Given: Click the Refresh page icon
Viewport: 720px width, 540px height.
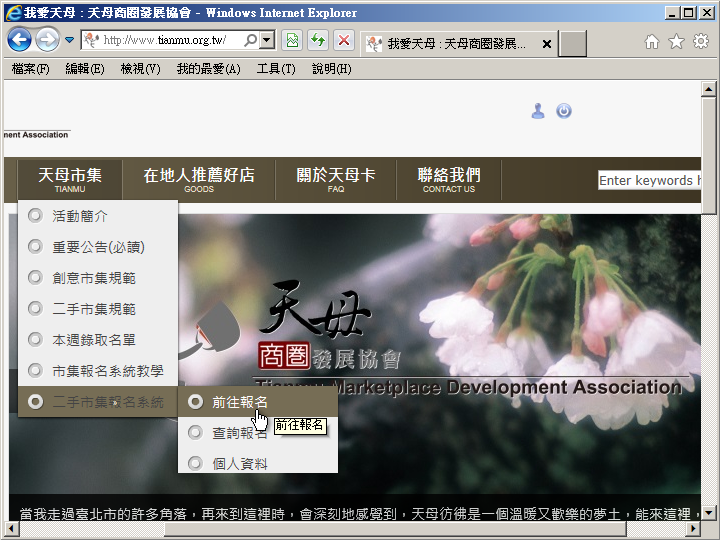Looking at the screenshot, I should pyautogui.click(x=318, y=41).
